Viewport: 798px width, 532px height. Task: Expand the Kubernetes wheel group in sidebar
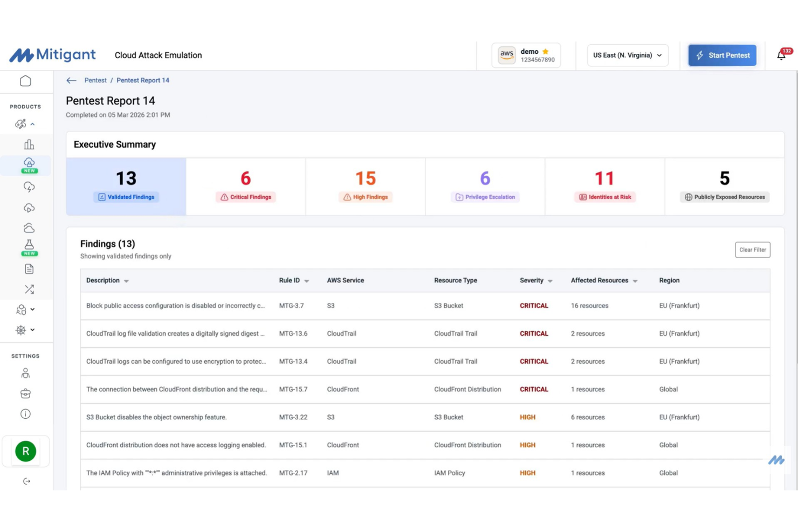25,330
